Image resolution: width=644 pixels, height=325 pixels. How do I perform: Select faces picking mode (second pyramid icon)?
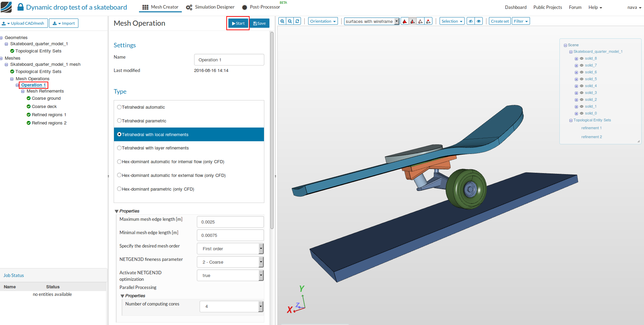tap(413, 21)
